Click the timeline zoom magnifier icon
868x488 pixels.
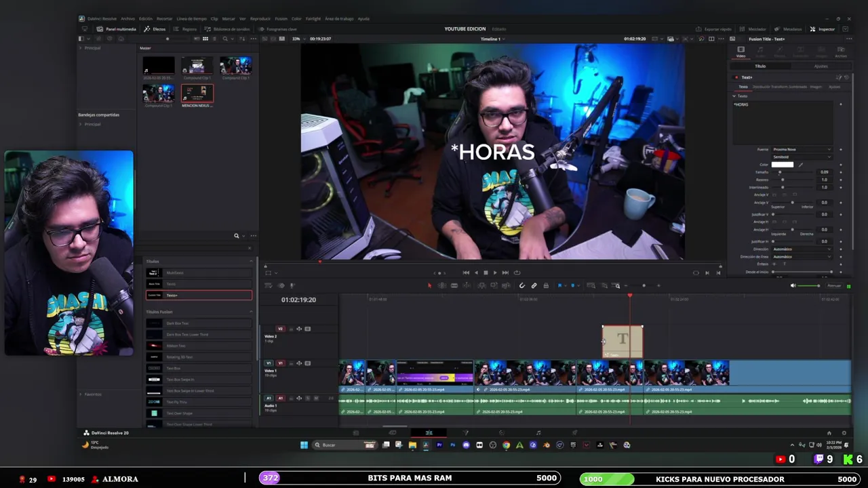click(x=617, y=285)
